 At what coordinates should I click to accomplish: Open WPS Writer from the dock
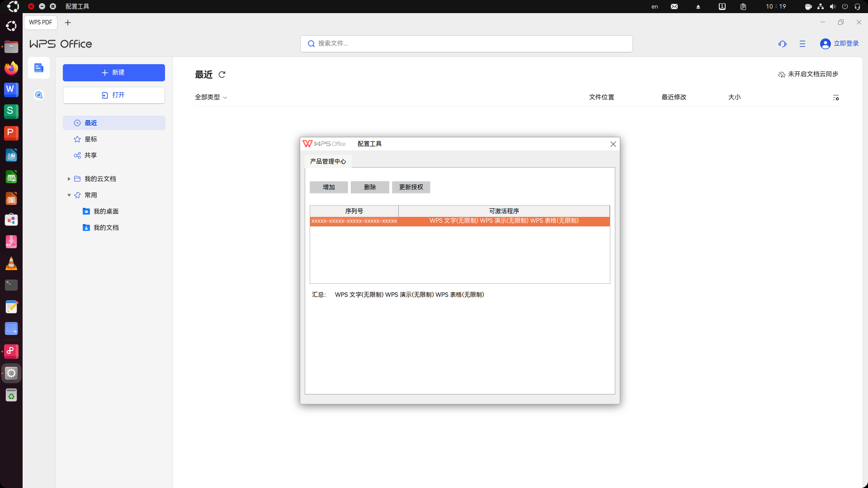pyautogui.click(x=11, y=90)
